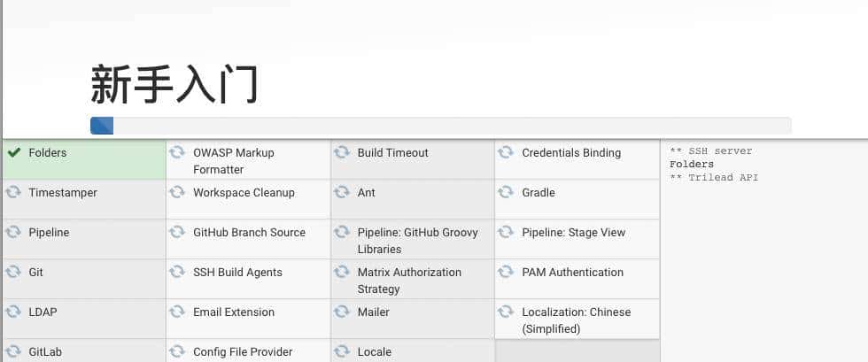This screenshot has height=362, width=868.
Task: Click the sync icon next to Gradle
Action: pyautogui.click(x=507, y=192)
